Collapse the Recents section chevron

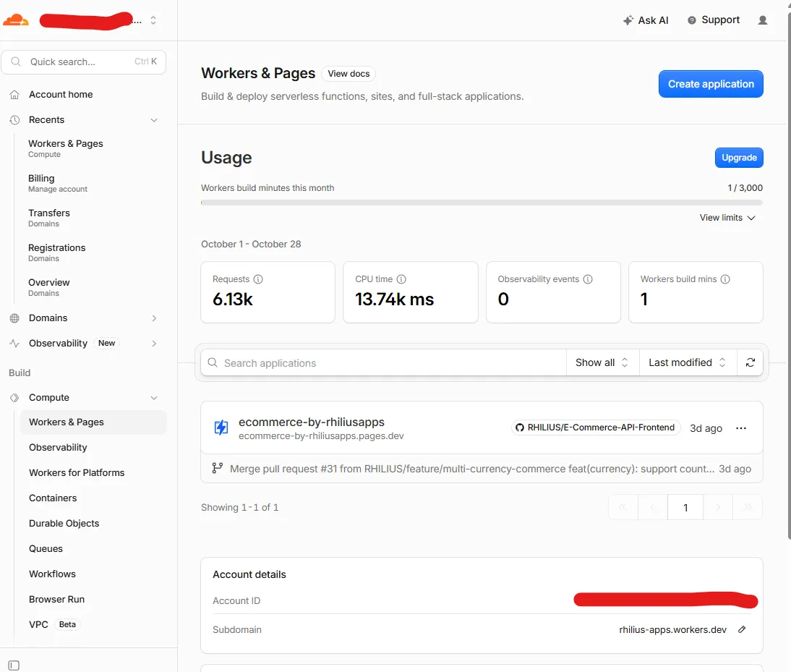tap(154, 120)
